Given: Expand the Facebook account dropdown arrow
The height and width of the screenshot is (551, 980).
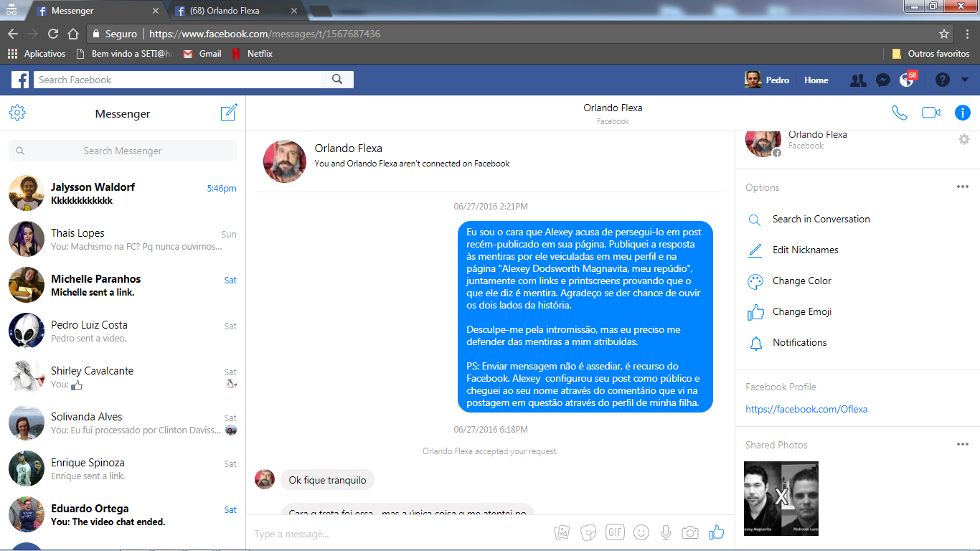Looking at the screenshot, I should coord(965,80).
